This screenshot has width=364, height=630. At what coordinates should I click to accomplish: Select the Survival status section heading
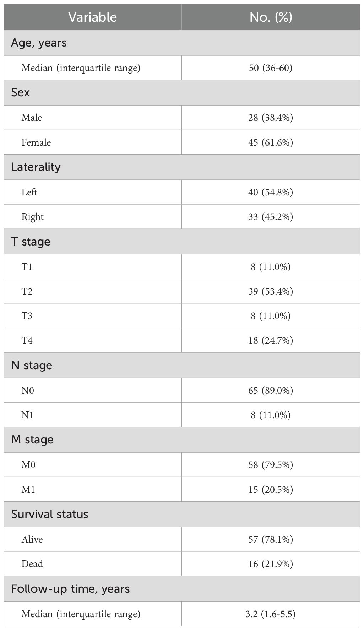coord(50,514)
